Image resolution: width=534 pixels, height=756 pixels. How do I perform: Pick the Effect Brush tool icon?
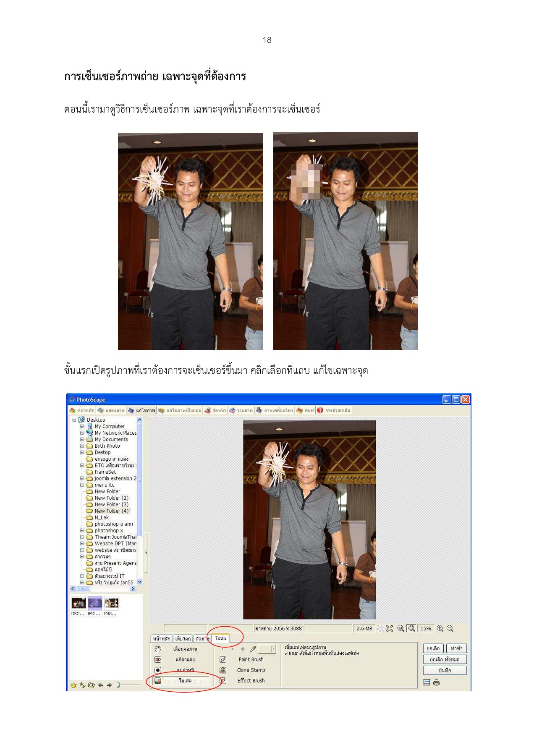(223, 680)
